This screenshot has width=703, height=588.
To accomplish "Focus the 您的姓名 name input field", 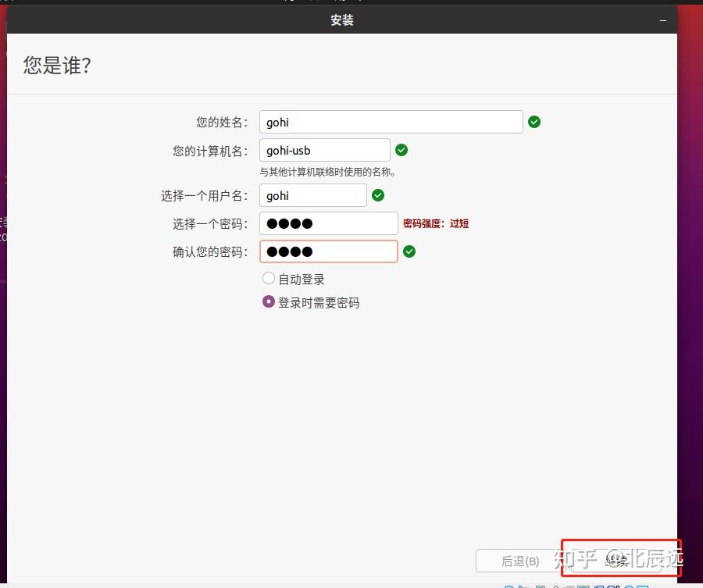I will (391, 122).
